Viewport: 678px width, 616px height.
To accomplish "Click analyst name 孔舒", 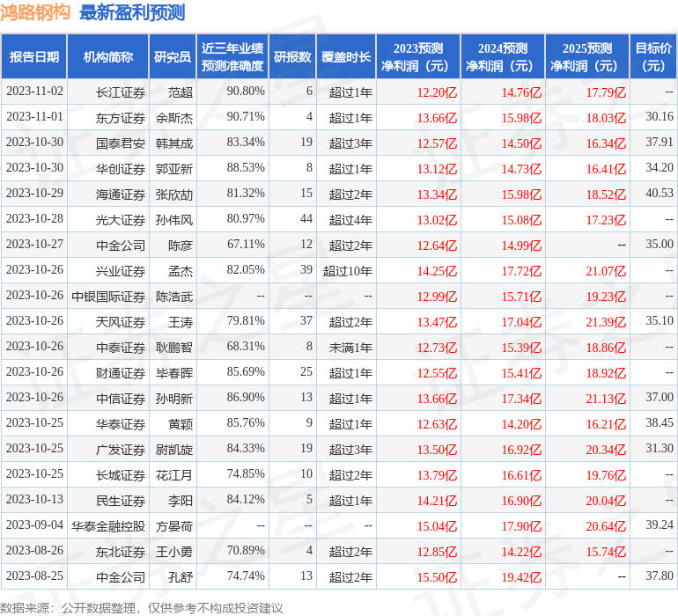I will pyautogui.click(x=181, y=577).
